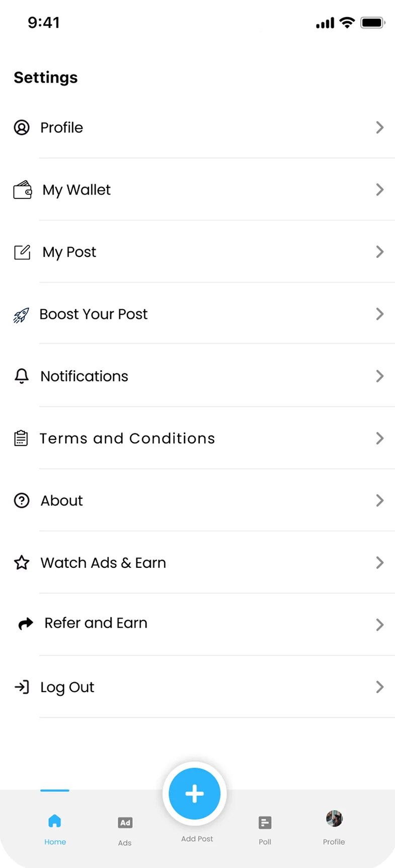Select the Watch Ads & Earn entry
Screen dimensions: 395x868
(103, 563)
